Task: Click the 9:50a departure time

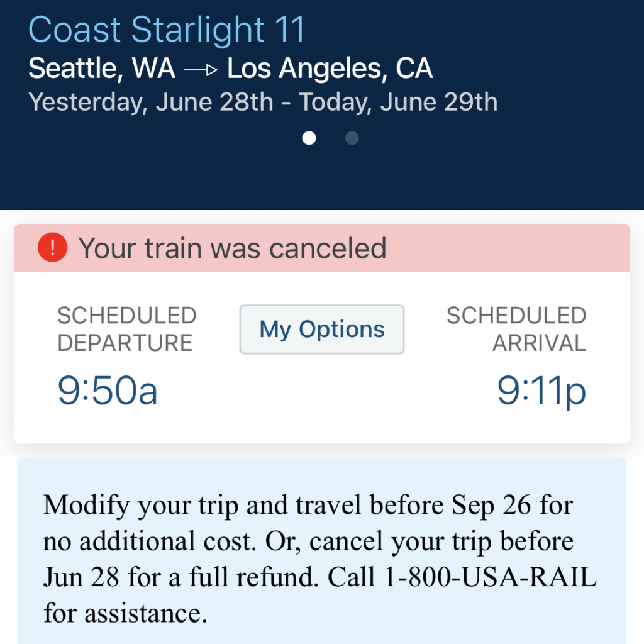Action: [108, 390]
